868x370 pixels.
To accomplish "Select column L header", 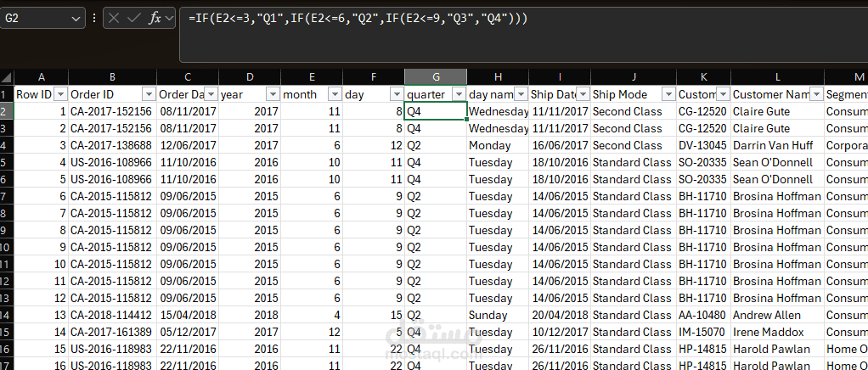I will click(777, 77).
